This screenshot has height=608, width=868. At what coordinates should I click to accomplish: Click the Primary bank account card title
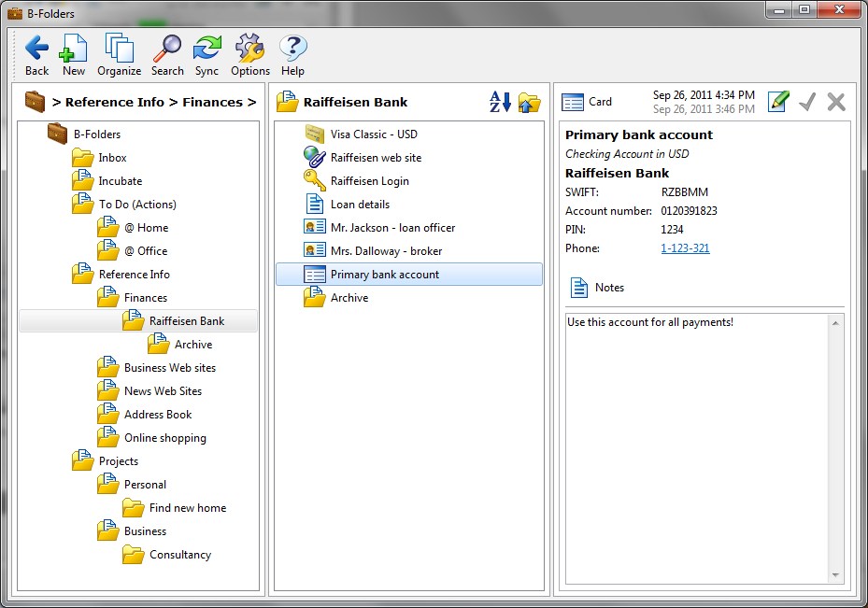[639, 135]
